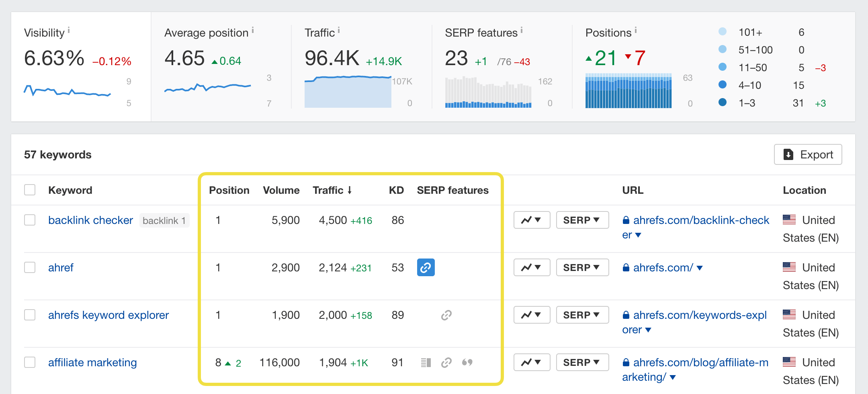Screen dimensions: 868x394
Task: Check the affiliate marketing row checkbox
Action: [30, 362]
